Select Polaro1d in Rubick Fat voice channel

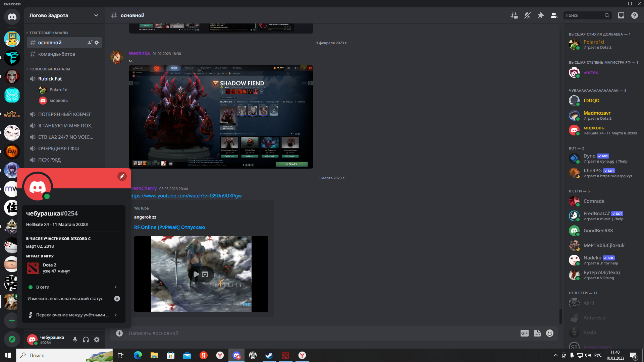69,90
